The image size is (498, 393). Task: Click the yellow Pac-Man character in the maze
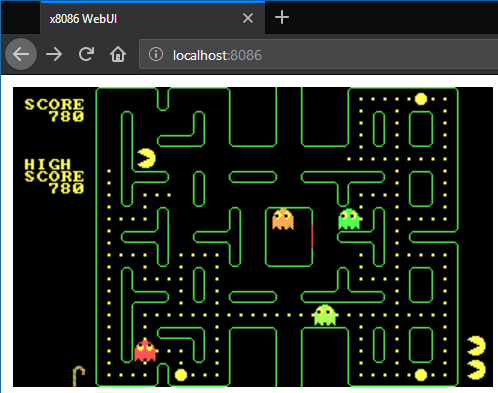[146, 158]
